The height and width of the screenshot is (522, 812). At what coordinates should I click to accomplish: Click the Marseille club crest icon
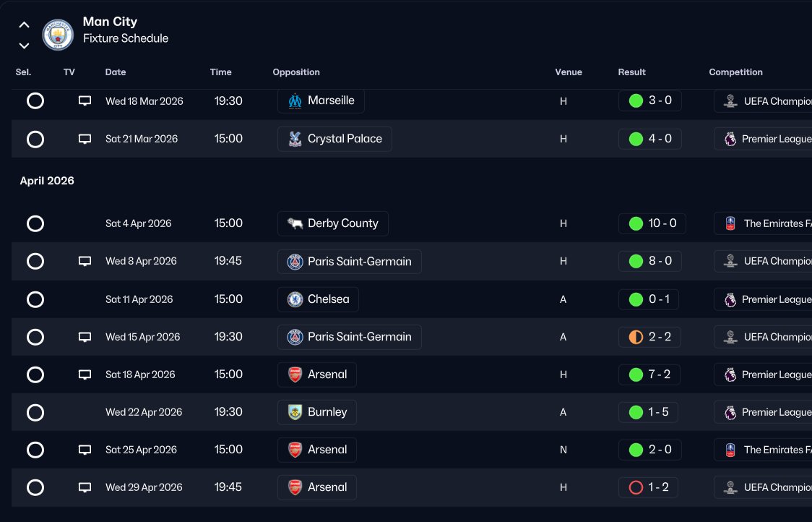pyautogui.click(x=295, y=101)
